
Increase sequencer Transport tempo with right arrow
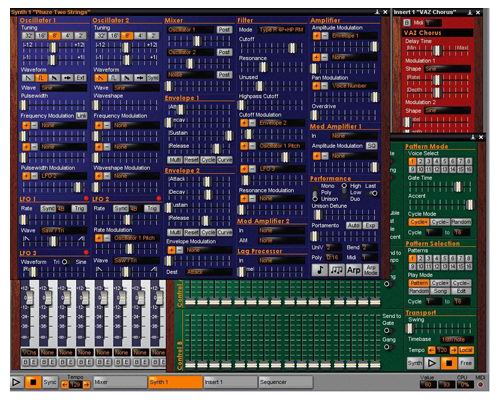[x=453, y=350]
